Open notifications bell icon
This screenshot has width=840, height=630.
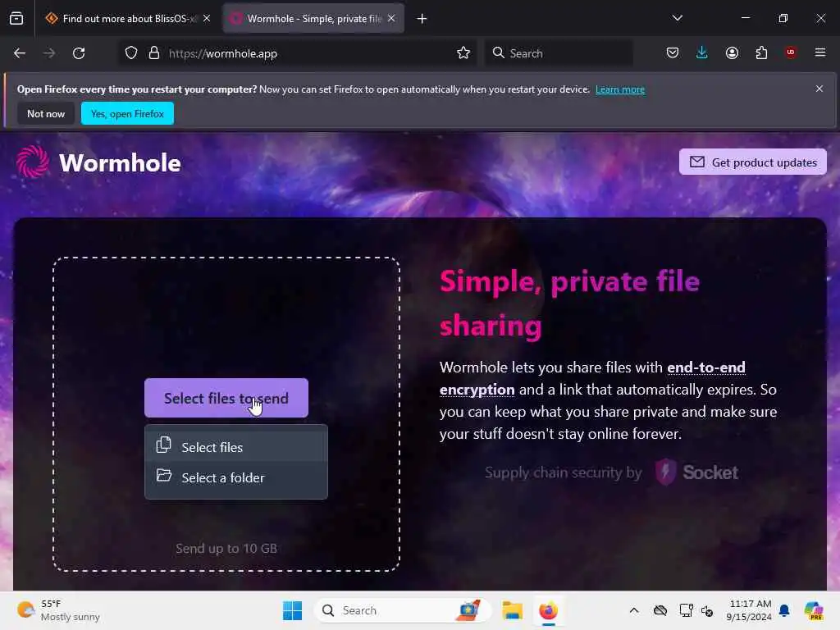tap(784, 610)
